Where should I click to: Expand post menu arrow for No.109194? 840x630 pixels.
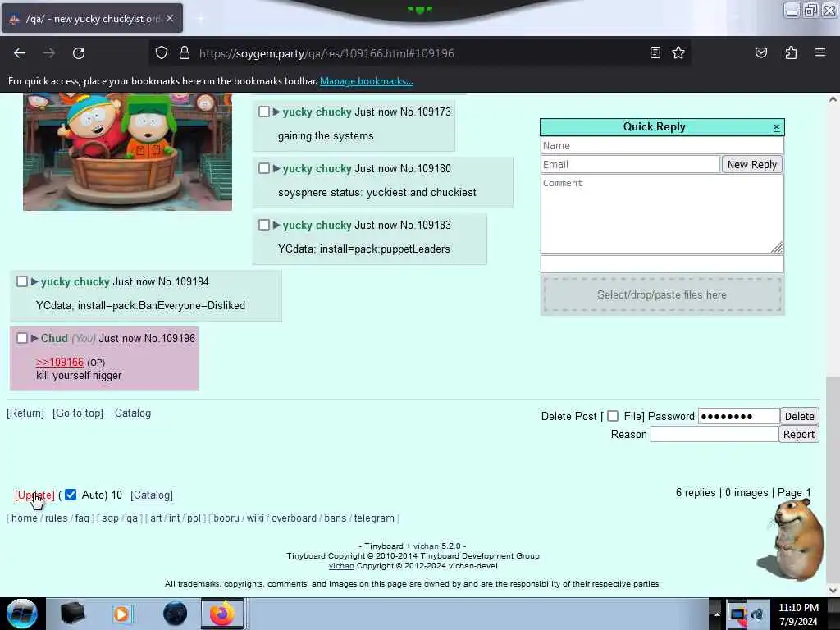[x=34, y=282]
